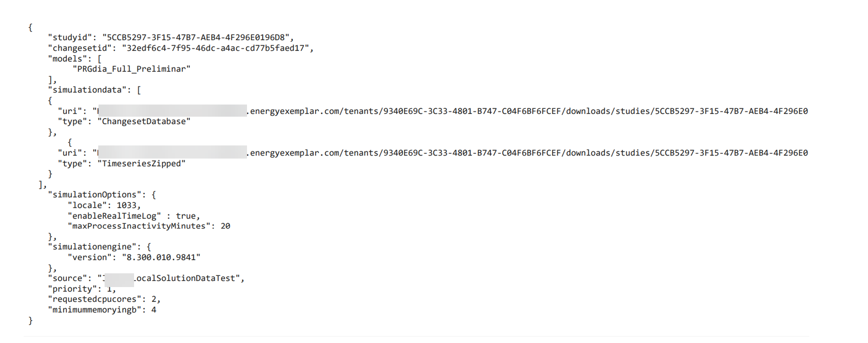
Task: Click the enableRealTimeLog true value
Action: (185, 216)
